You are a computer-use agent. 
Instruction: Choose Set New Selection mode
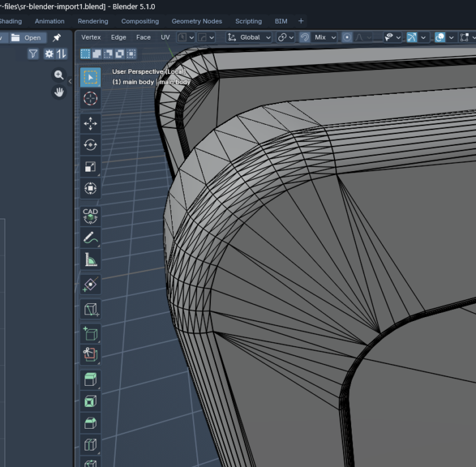(x=85, y=54)
